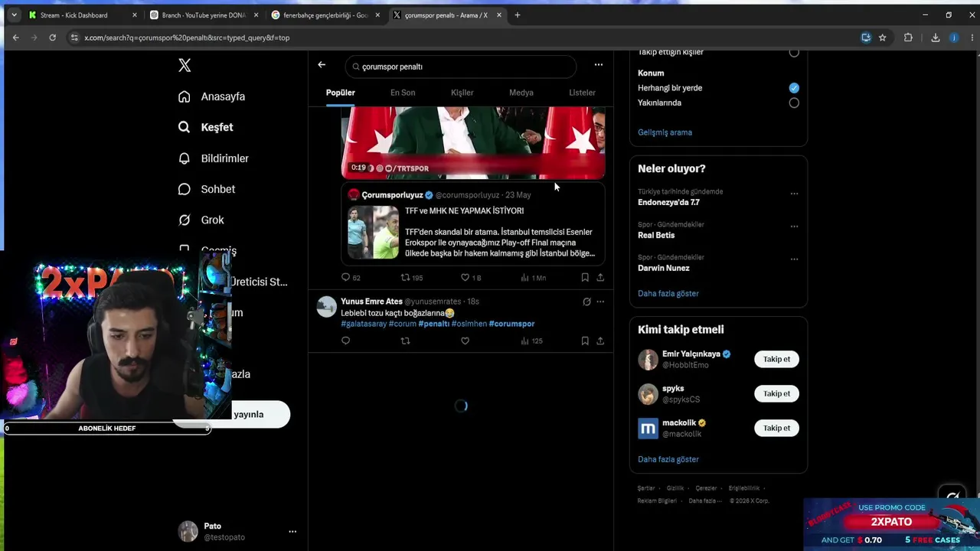
Task: Show more trends under Neler oluyor
Action: coord(668,294)
